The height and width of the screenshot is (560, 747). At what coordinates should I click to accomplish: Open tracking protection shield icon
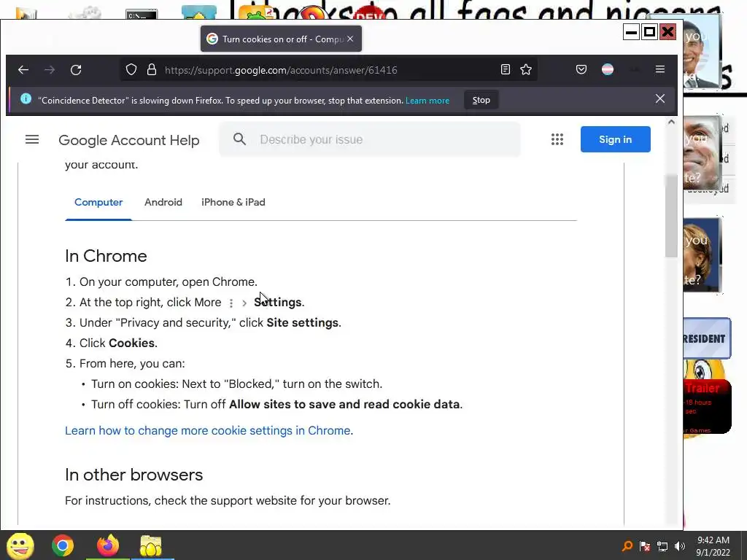(x=131, y=70)
